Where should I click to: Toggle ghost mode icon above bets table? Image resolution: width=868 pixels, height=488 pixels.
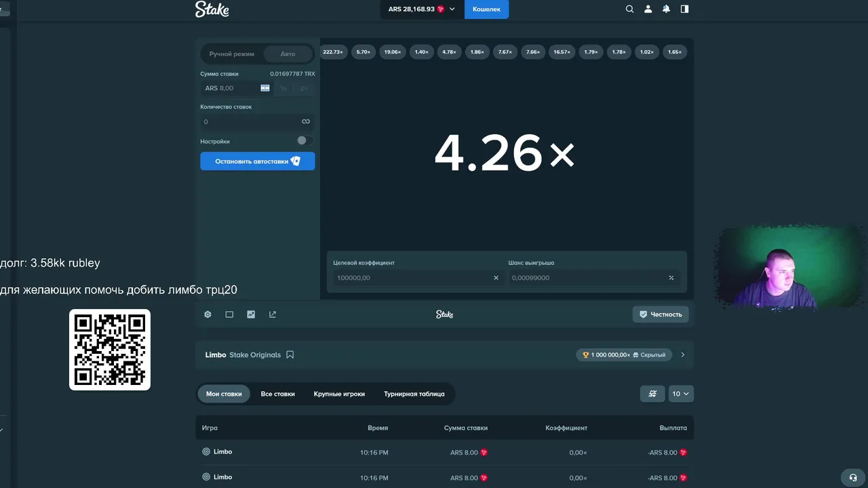tap(652, 394)
